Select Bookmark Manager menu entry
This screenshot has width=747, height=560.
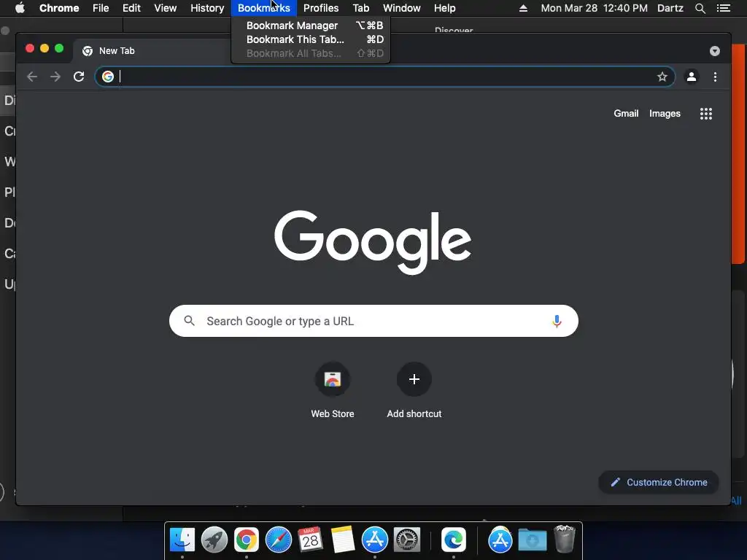tap(311, 26)
